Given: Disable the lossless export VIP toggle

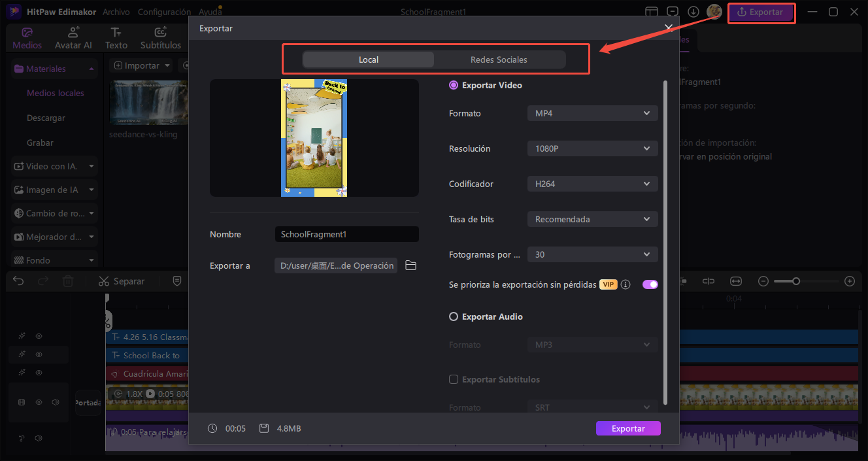Looking at the screenshot, I should coord(650,284).
